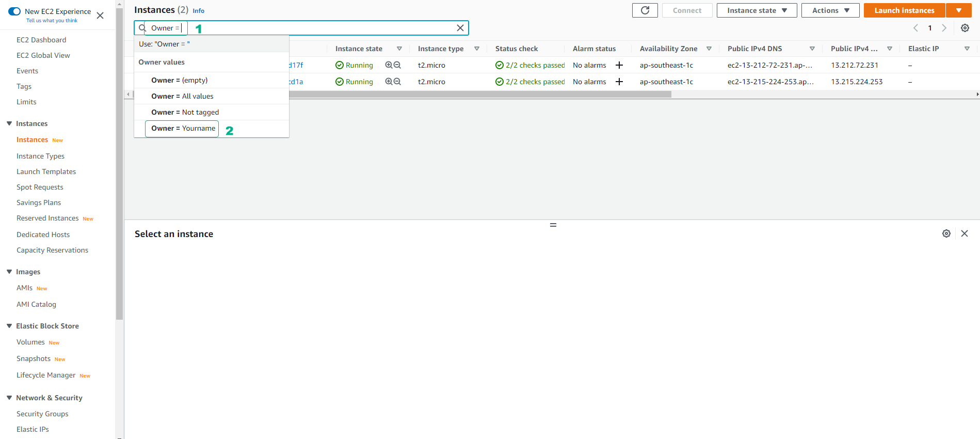
Task: Click Tell us what you think link
Action: [x=52, y=21]
